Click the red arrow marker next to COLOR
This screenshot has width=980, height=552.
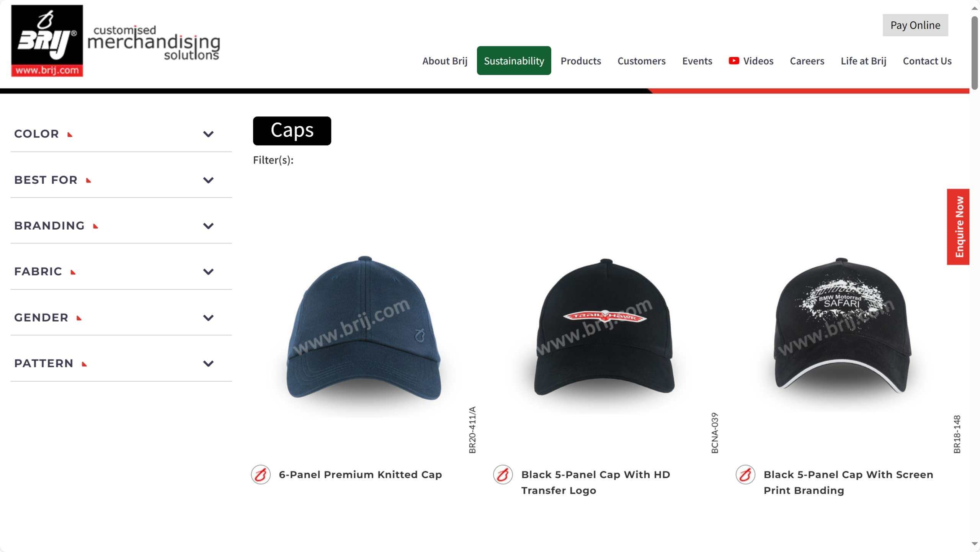[70, 134]
